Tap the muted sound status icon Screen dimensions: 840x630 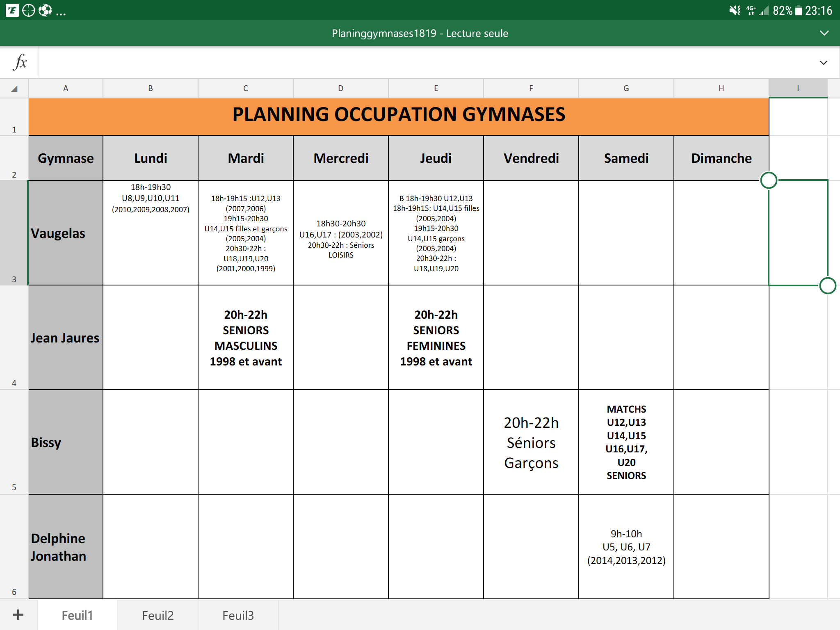[735, 10]
